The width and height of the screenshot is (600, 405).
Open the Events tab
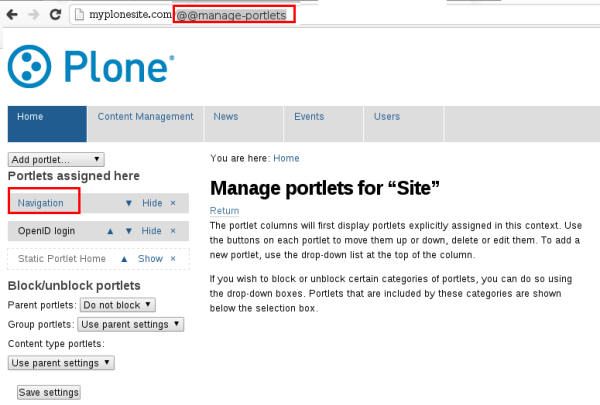pos(323,124)
